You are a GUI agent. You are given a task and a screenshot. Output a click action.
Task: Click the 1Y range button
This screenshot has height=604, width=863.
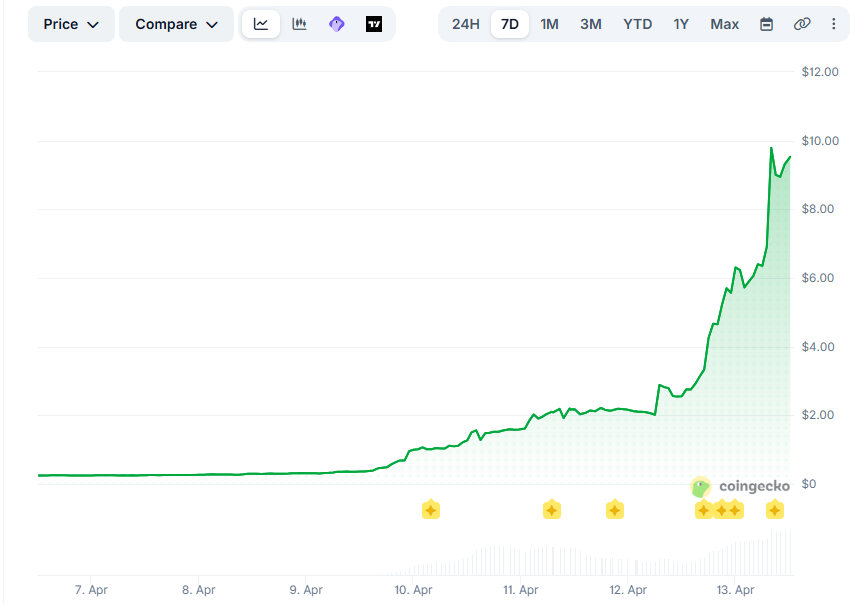pos(681,23)
